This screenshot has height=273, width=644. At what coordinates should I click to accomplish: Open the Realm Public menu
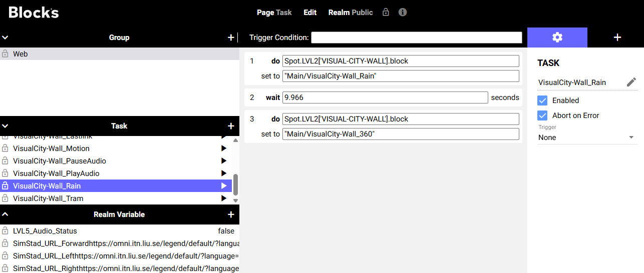point(351,12)
